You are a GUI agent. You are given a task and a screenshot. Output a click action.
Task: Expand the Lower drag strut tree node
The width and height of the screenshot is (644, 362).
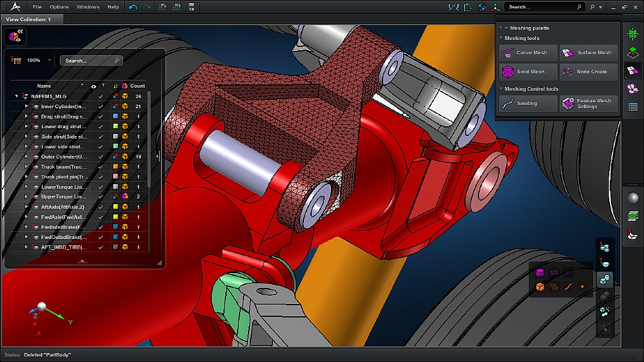(x=26, y=126)
